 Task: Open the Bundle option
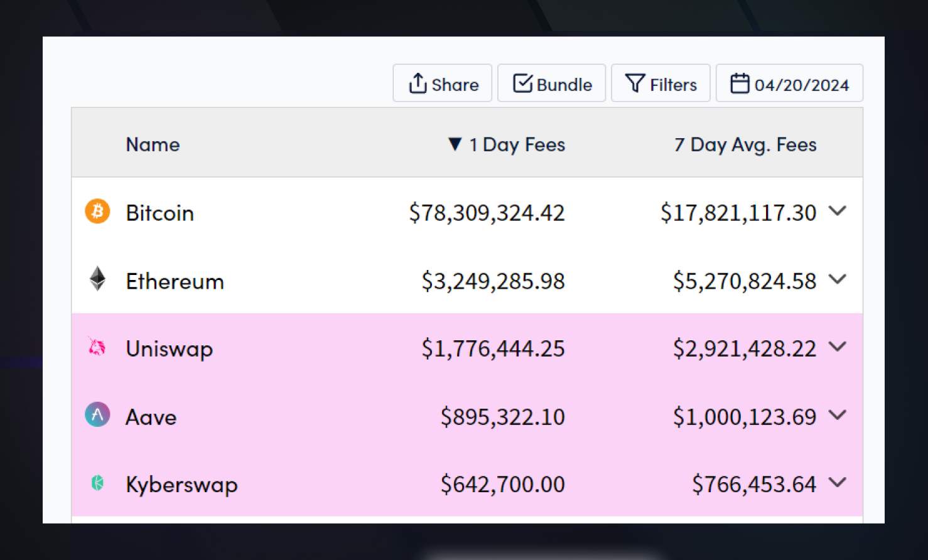click(551, 83)
